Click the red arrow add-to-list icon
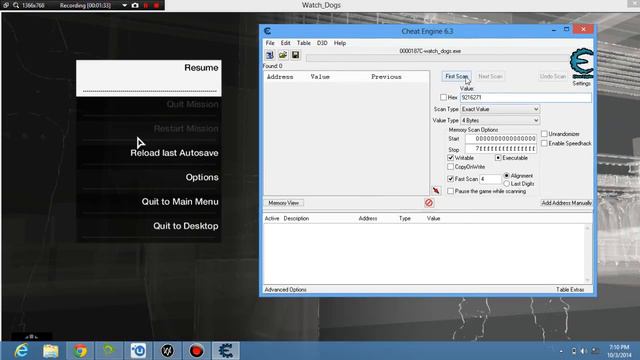Image resolution: width=640 pixels, height=360 pixels. (x=436, y=191)
